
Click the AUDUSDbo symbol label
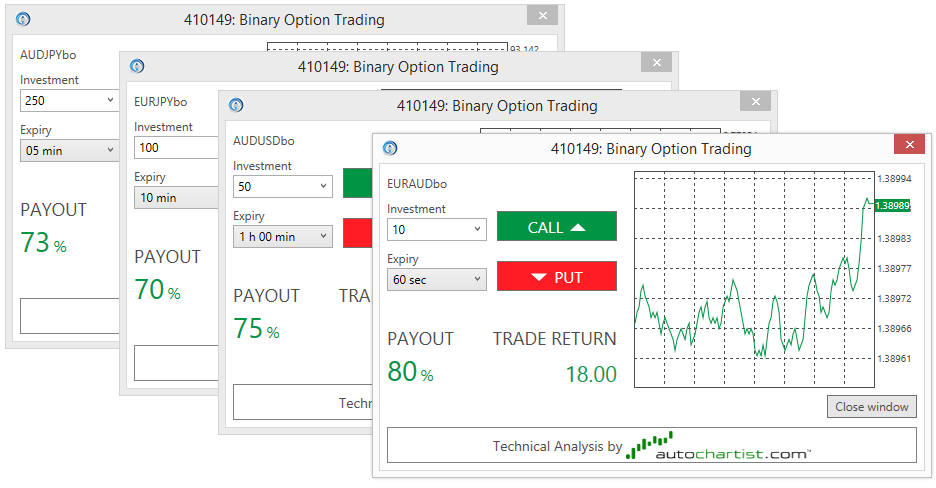[263, 141]
